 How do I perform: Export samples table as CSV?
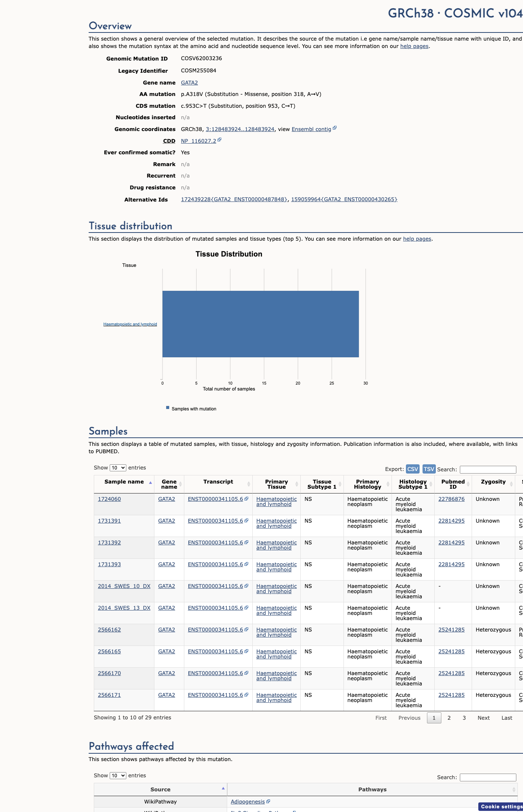click(413, 469)
